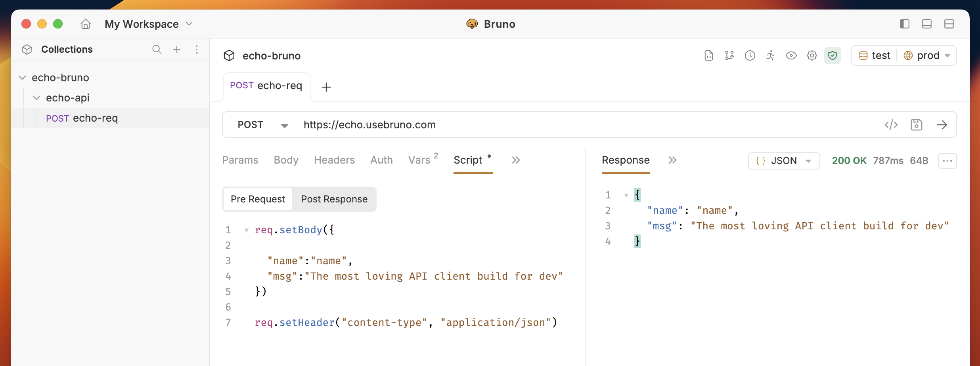
Task: Show more request tabs chevron
Action: 516,160
